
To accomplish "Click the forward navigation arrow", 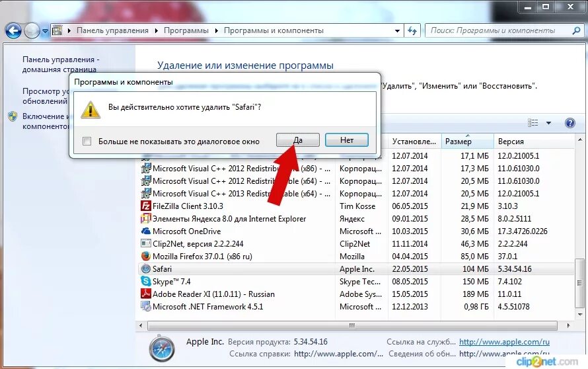I will (32, 31).
